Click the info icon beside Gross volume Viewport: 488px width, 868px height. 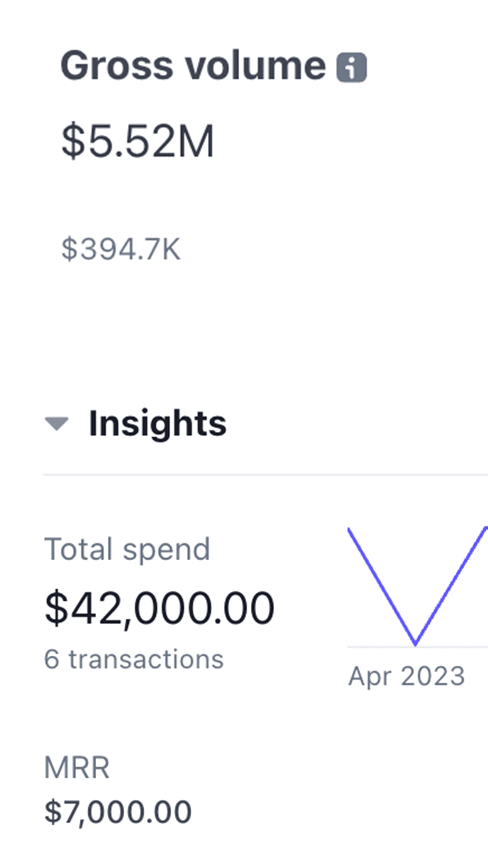pyautogui.click(x=352, y=68)
